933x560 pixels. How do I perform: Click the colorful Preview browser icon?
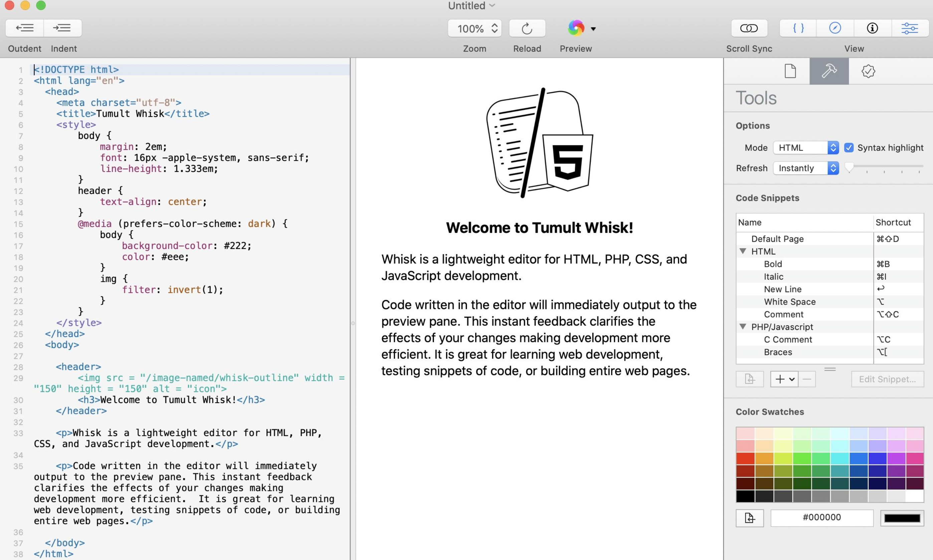pyautogui.click(x=576, y=28)
